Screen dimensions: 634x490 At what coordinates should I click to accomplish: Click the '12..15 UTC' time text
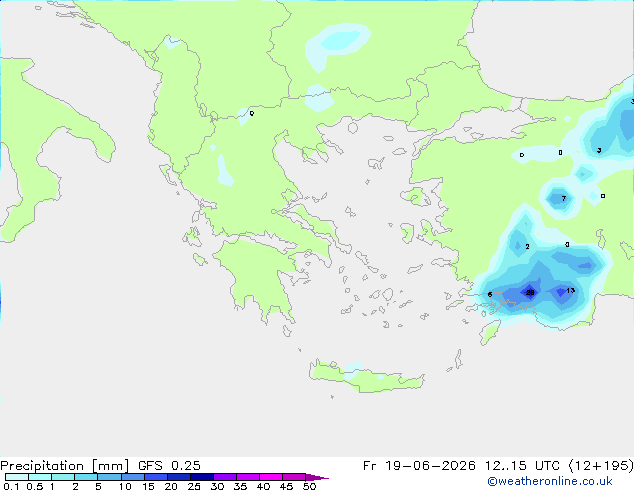(x=522, y=466)
